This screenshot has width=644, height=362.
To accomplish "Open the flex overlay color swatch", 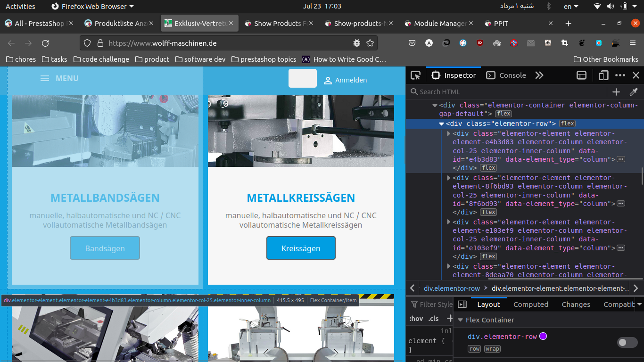I will 543,336.
